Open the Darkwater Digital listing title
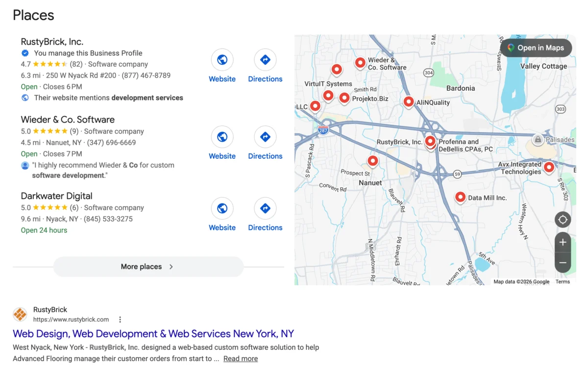This screenshot has height=369, width=588. pos(57,196)
